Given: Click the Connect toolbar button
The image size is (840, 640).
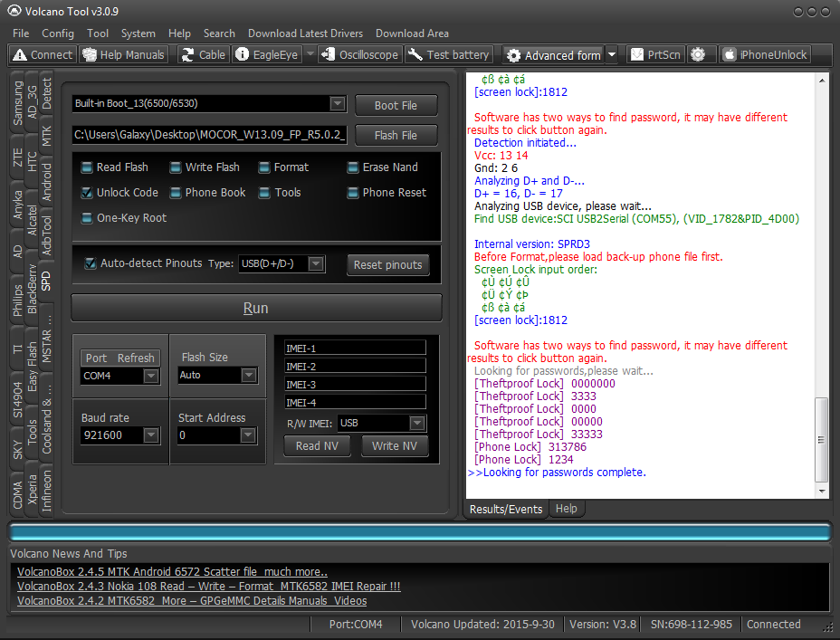Looking at the screenshot, I should [x=42, y=55].
